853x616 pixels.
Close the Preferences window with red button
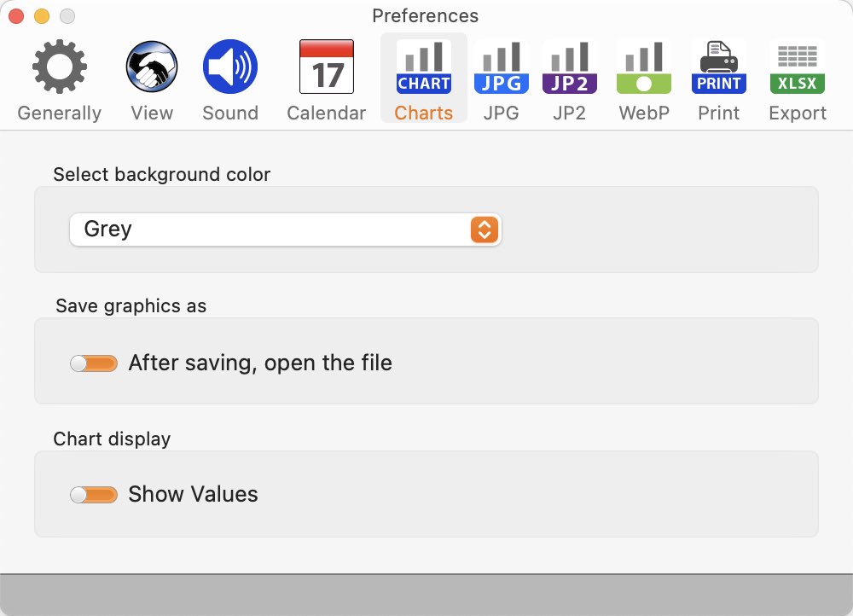click(16, 16)
